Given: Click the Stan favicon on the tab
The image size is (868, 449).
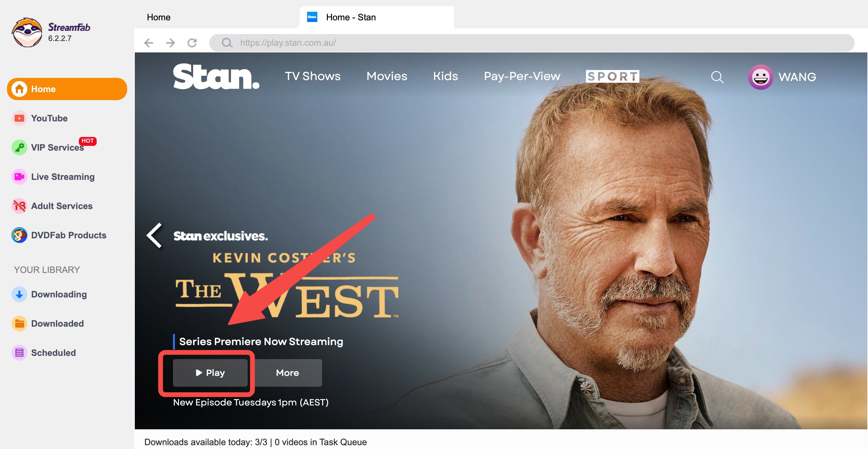Looking at the screenshot, I should click(x=312, y=17).
